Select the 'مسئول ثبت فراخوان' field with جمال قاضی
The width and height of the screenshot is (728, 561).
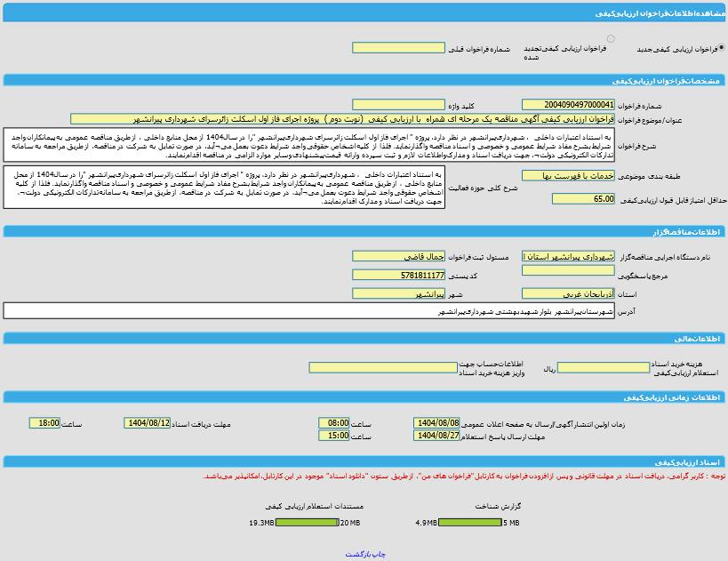pos(398,256)
